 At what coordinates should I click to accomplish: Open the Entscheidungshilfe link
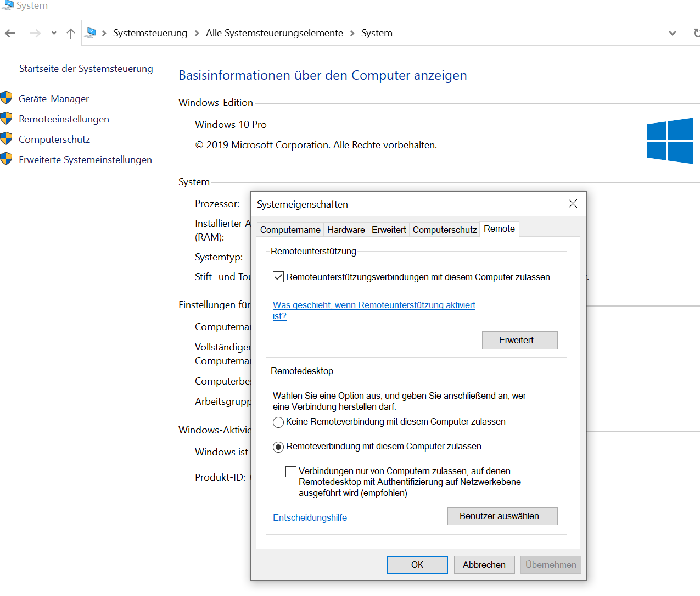coord(310,518)
